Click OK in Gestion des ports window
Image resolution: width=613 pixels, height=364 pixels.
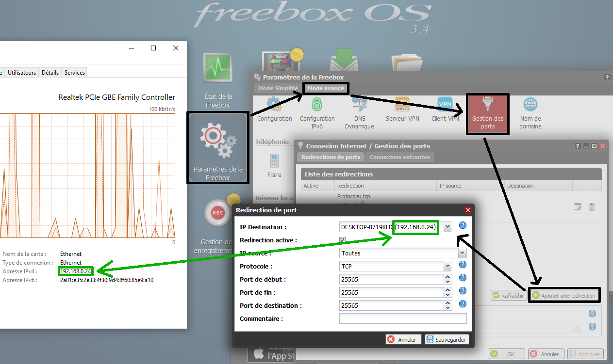point(506,354)
